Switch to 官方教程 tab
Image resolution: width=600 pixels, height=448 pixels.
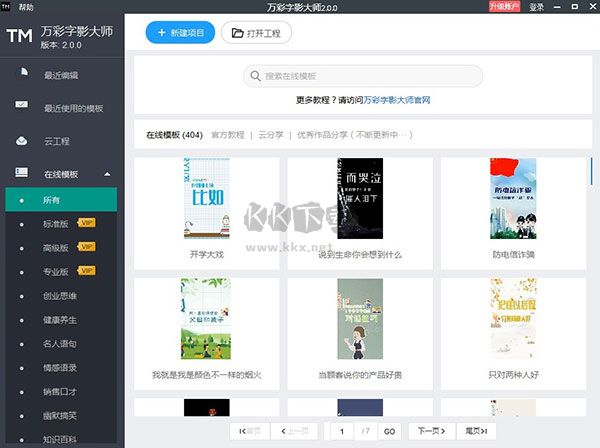click(228, 135)
